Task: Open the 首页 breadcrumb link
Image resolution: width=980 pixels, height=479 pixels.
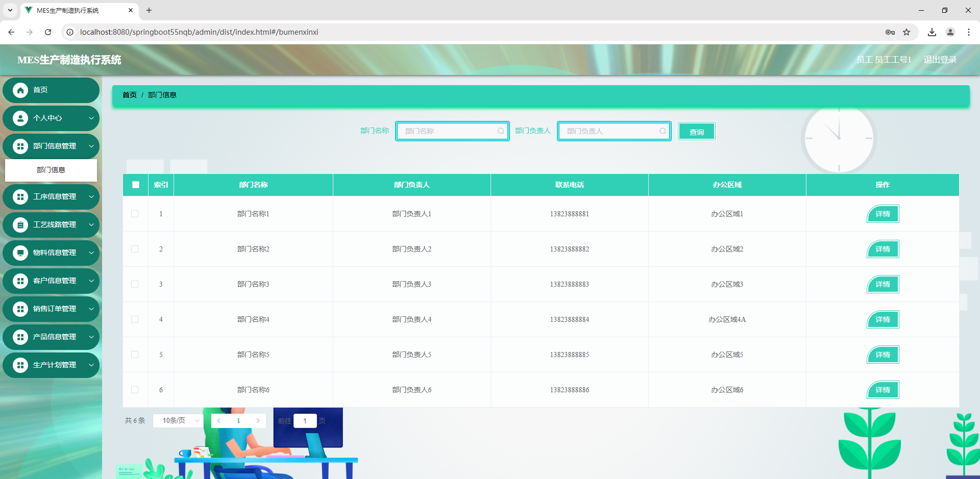Action: pyautogui.click(x=129, y=95)
